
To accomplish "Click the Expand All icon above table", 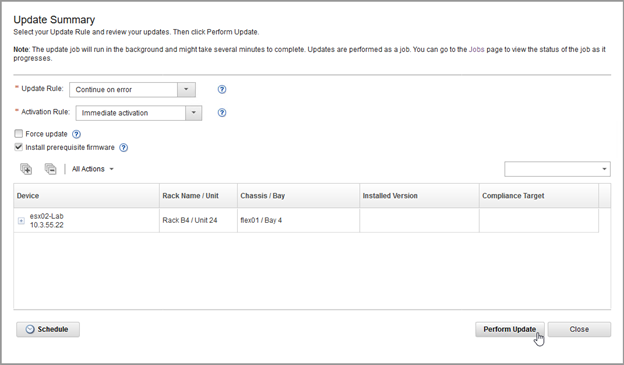I will [26, 169].
